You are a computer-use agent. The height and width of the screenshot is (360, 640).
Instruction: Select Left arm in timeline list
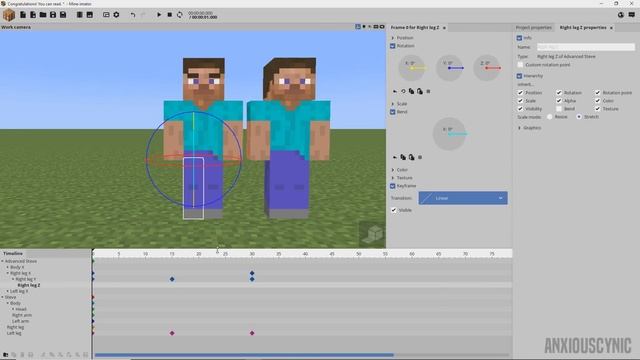[x=20, y=321]
